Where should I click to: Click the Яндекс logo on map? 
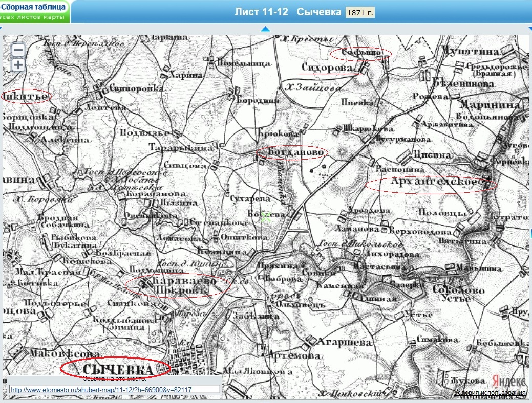508,382
